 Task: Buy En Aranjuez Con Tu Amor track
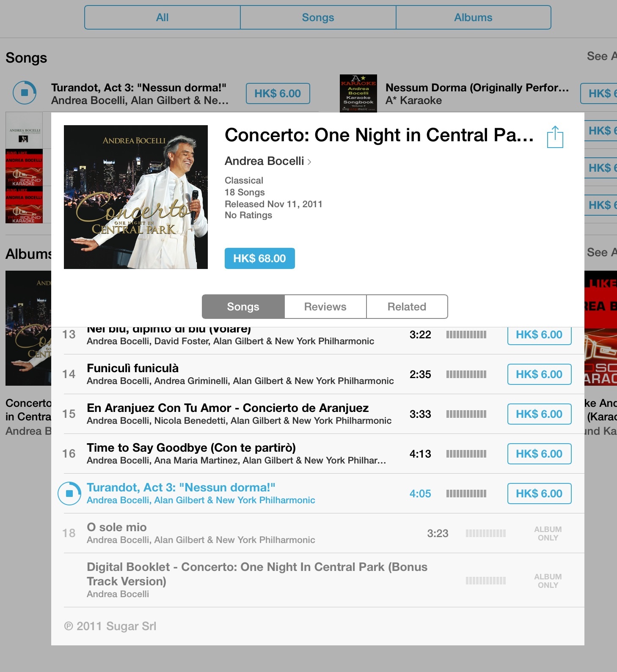(x=539, y=414)
